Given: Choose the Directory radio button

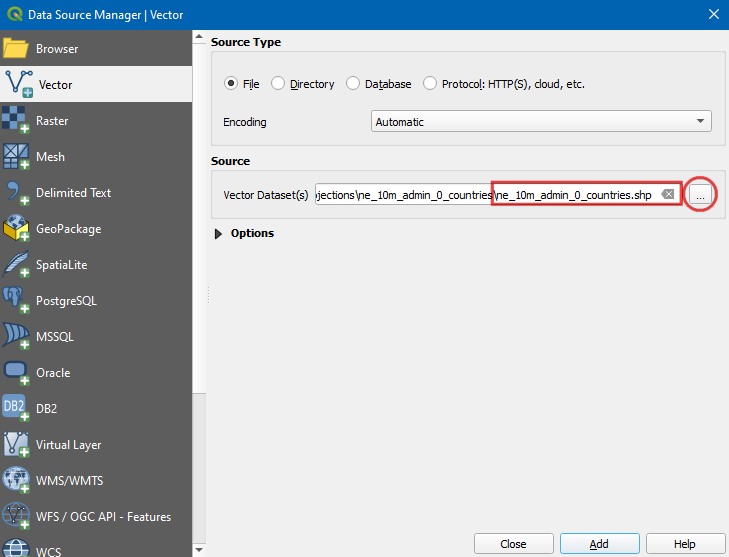Looking at the screenshot, I should pyautogui.click(x=278, y=84).
